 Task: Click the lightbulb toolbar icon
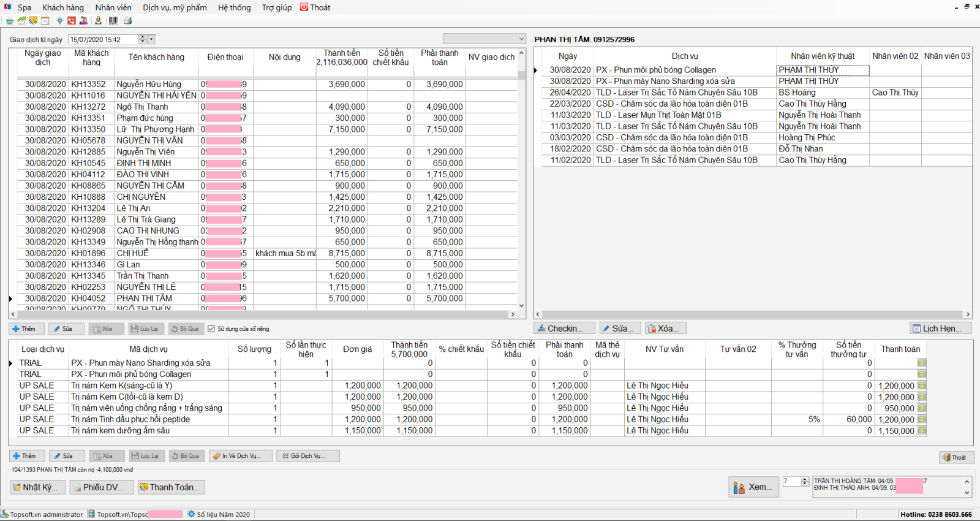(59, 21)
